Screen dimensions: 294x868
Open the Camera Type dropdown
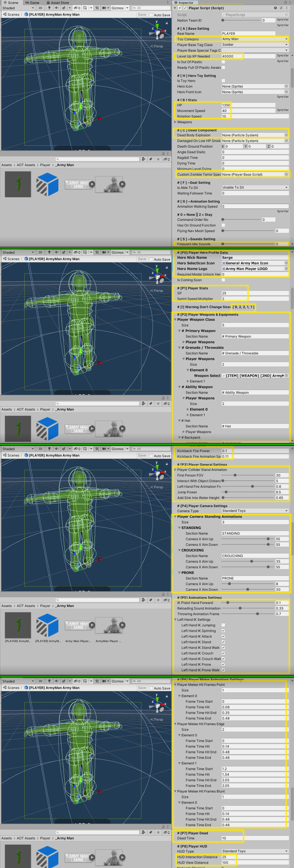(255, 511)
